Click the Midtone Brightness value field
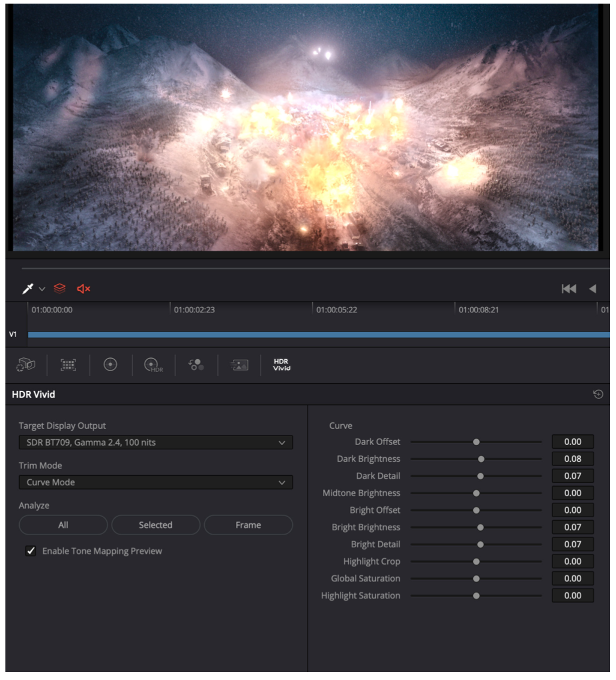The image size is (616, 680). tap(573, 493)
